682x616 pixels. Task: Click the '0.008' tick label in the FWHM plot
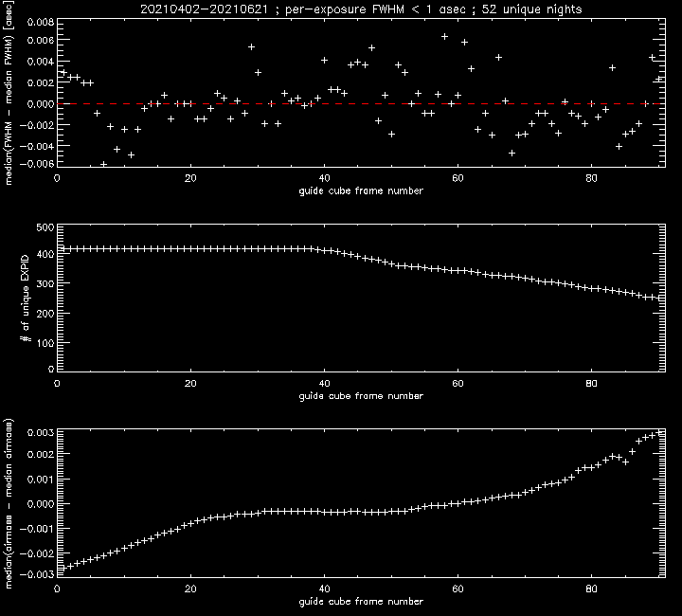tap(41, 22)
